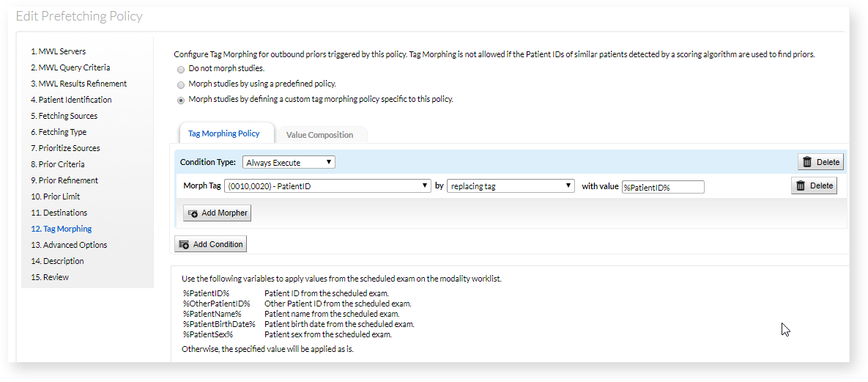Viewport: 868px width, 382px height.
Task: Navigate to step 15 Review
Action: tap(50, 277)
